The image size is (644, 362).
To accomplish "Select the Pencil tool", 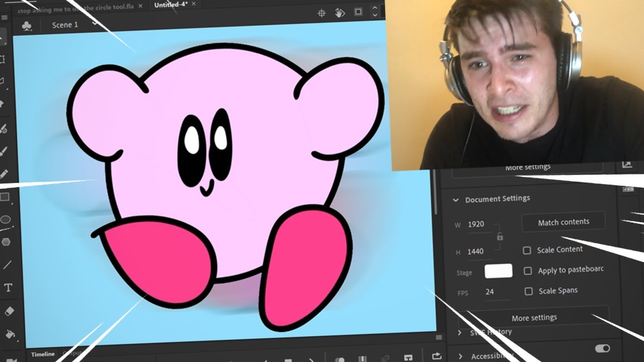I will tap(4, 174).
